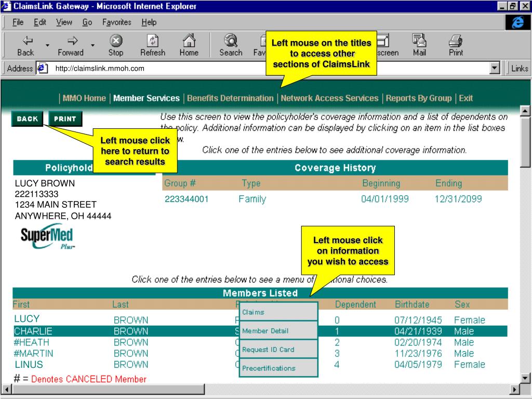Select member CHARLIE in members list
This screenshot has height=399, width=532.
pyautogui.click(x=33, y=331)
